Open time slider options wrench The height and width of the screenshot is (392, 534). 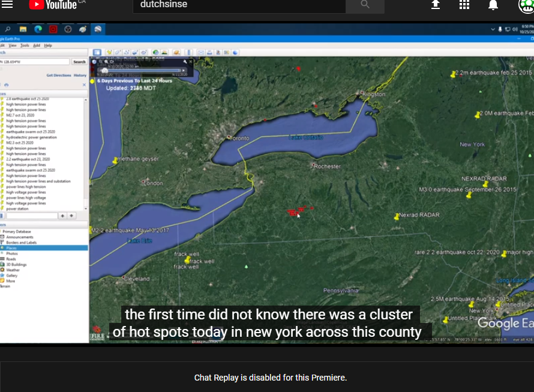pyautogui.click(x=185, y=62)
